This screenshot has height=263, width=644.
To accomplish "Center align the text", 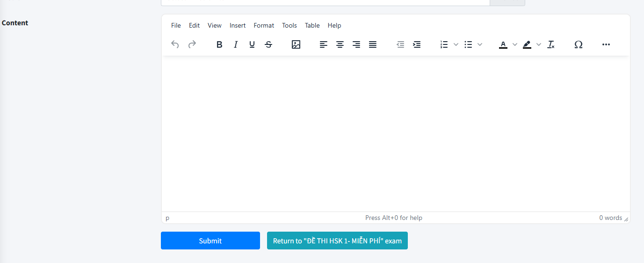I will click(340, 44).
